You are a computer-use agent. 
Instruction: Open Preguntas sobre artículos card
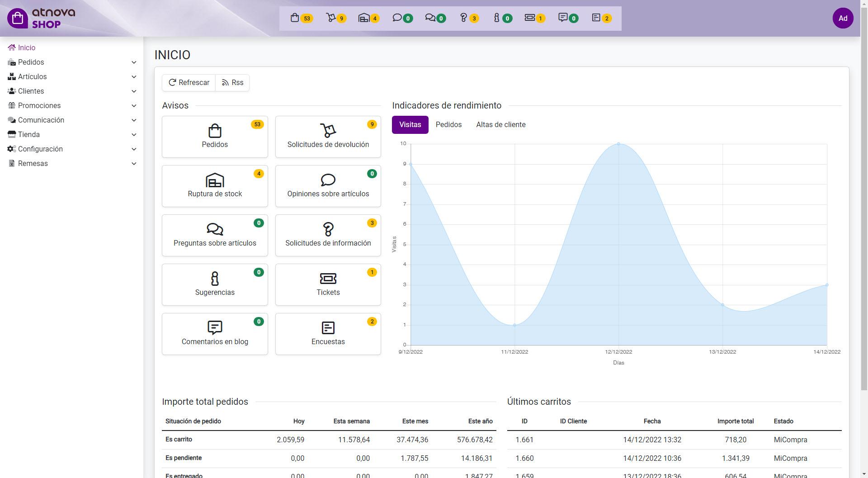tap(215, 235)
